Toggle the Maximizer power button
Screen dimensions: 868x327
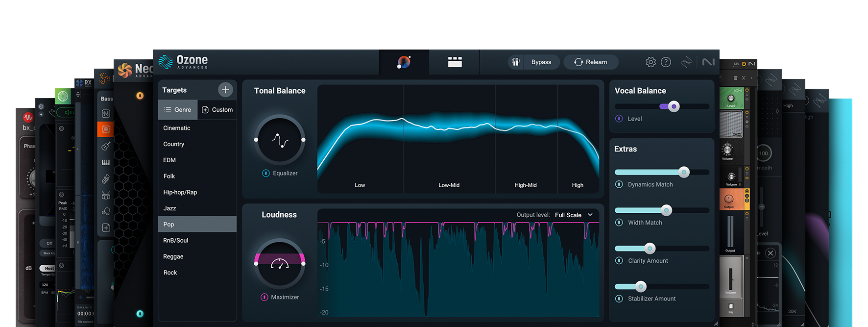[x=265, y=297]
